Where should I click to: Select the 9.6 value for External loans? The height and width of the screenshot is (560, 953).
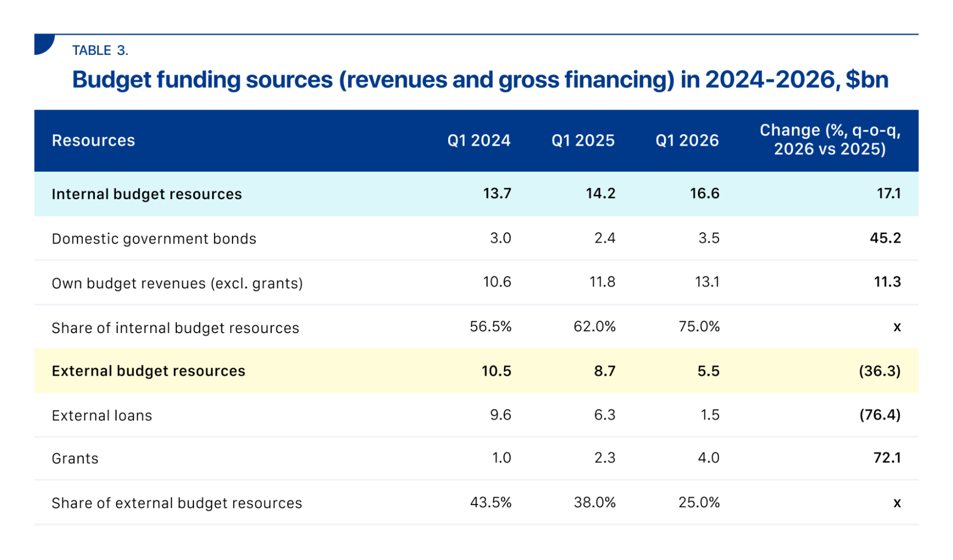[x=501, y=415]
